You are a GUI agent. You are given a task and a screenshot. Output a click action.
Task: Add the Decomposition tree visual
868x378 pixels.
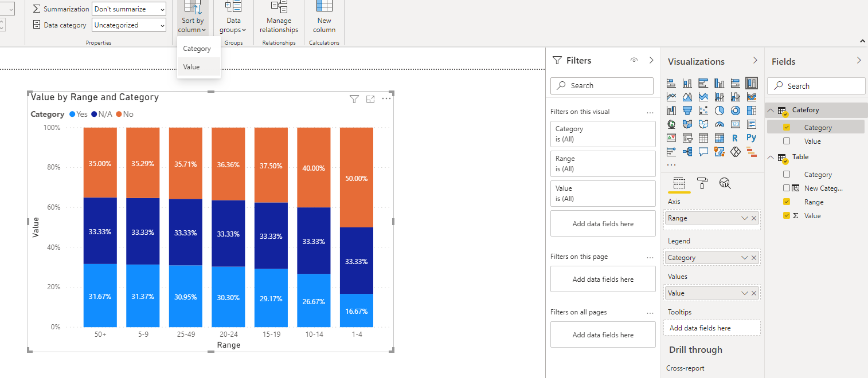687,152
